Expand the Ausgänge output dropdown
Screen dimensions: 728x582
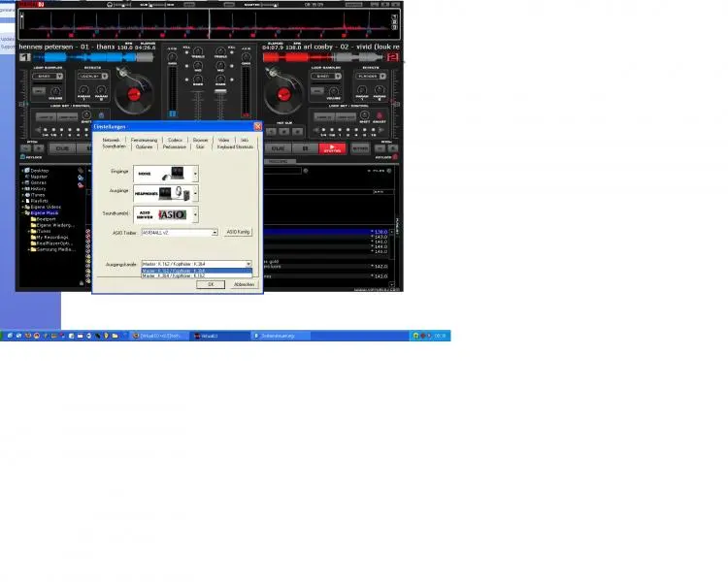tap(195, 193)
